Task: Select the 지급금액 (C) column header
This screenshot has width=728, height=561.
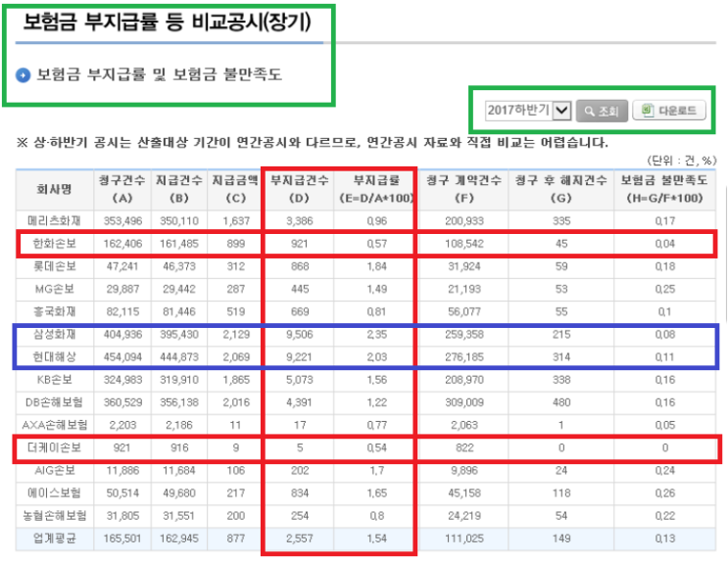Action: point(235,189)
